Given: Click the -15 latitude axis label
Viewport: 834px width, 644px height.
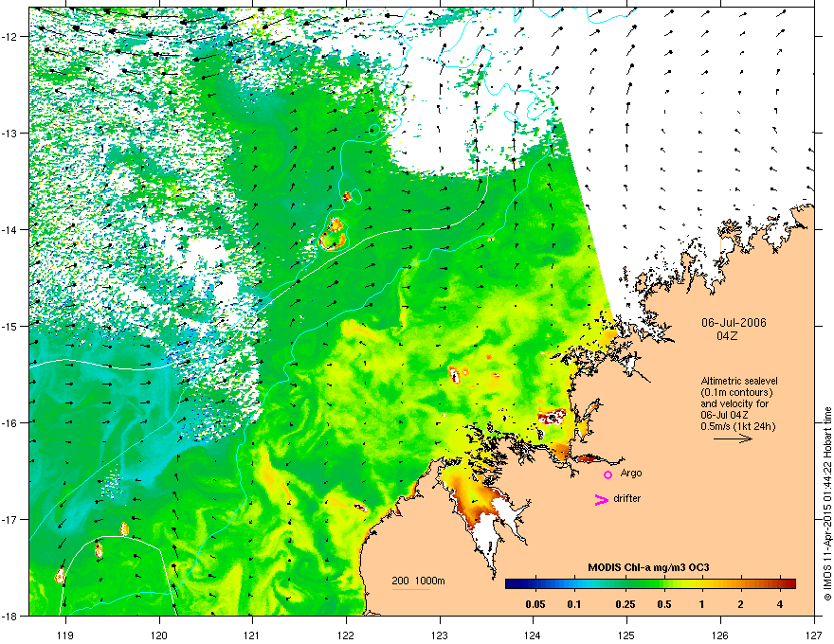Looking at the screenshot, I should pyautogui.click(x=9, y=326).
